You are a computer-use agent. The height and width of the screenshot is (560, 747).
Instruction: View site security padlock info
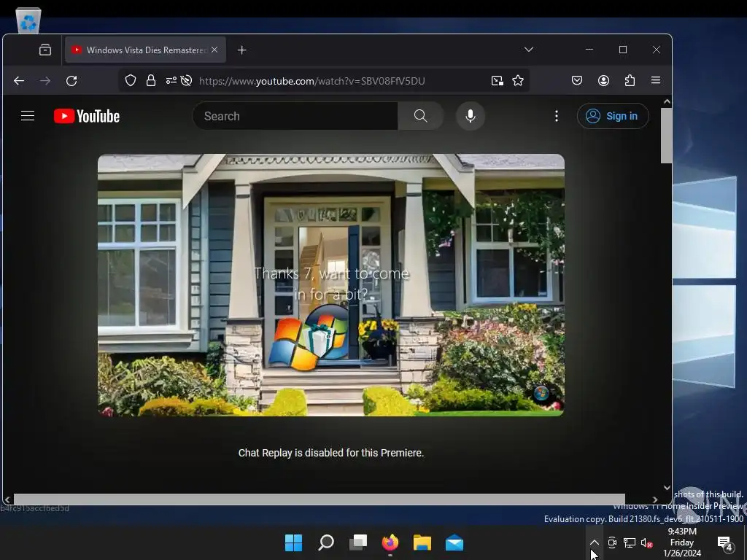pos(151,80)
